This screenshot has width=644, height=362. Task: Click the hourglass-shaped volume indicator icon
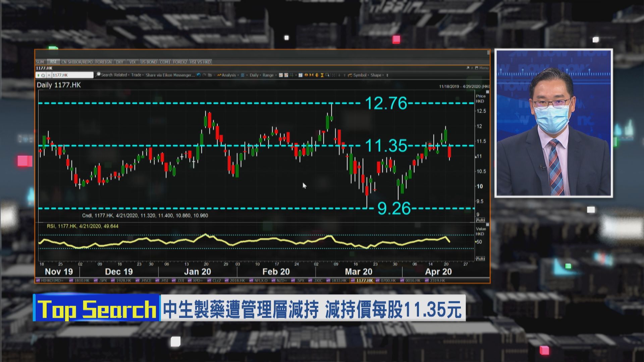click(x=322, y=75)
